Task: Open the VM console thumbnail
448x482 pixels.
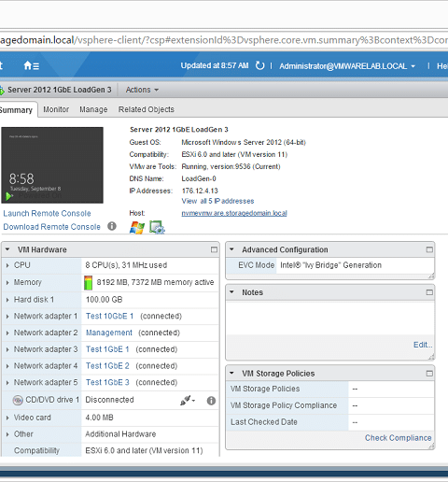Action: (52, 165)
